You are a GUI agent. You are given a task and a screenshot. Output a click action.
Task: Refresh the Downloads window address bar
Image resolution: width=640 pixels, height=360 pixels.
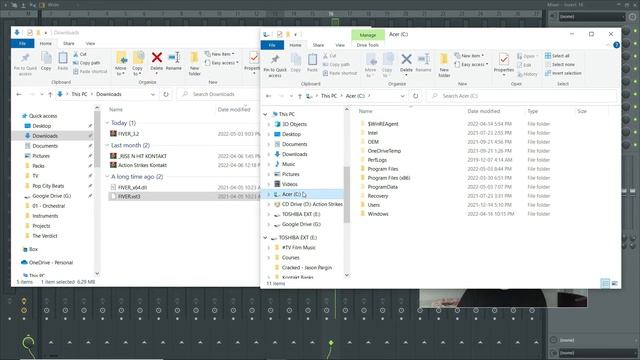point(166,94)
